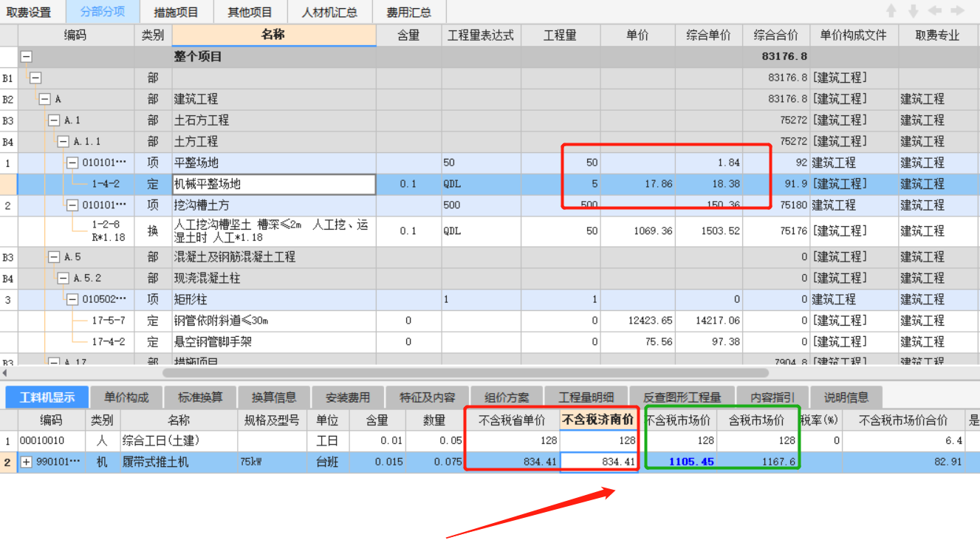
Task: Open the 组价方案 tab
Action: 507,397
